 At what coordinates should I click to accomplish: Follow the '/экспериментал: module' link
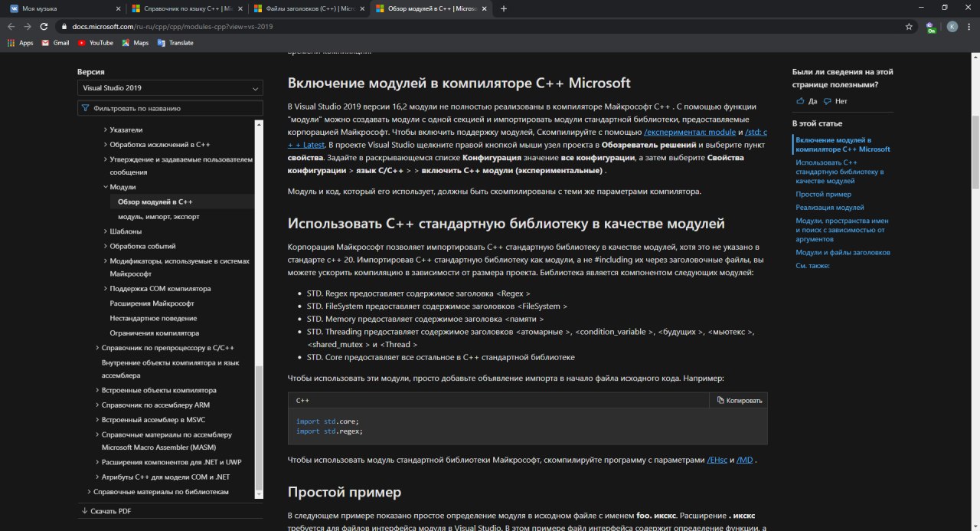tap(690, 133)
